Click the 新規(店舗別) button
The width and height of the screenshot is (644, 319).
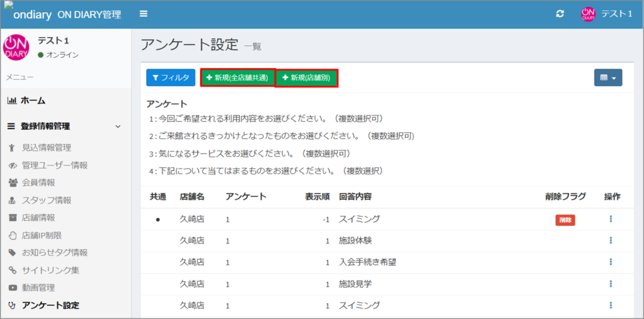[306, 77]
